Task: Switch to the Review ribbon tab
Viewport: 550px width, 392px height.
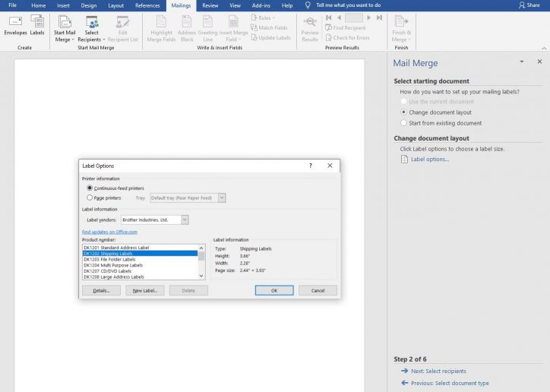Action: click(x=210, y=5)
